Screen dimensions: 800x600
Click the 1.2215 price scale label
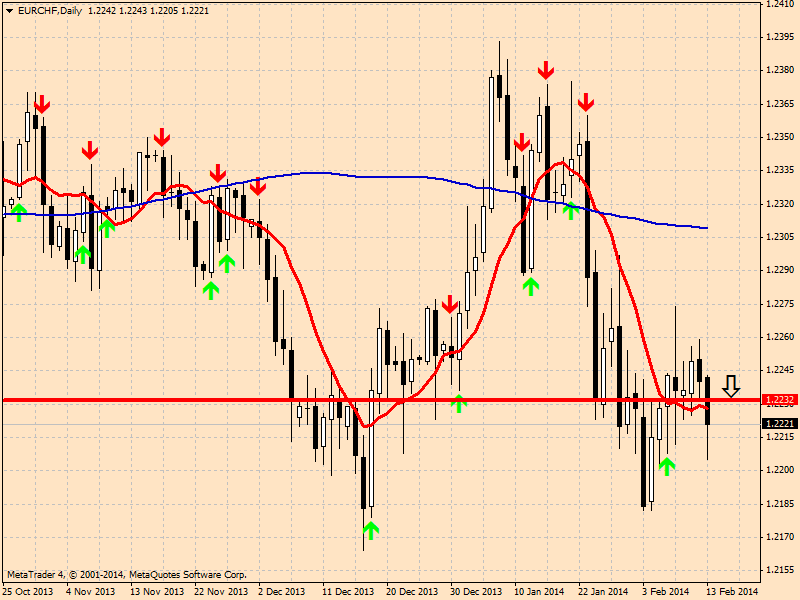(780, 437)
